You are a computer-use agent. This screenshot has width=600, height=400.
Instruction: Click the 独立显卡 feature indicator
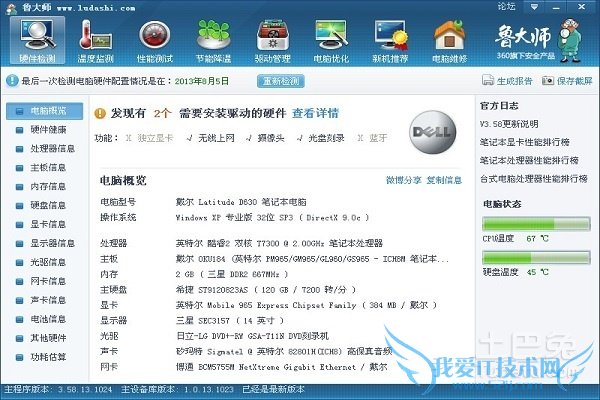[x=149, y=138]
